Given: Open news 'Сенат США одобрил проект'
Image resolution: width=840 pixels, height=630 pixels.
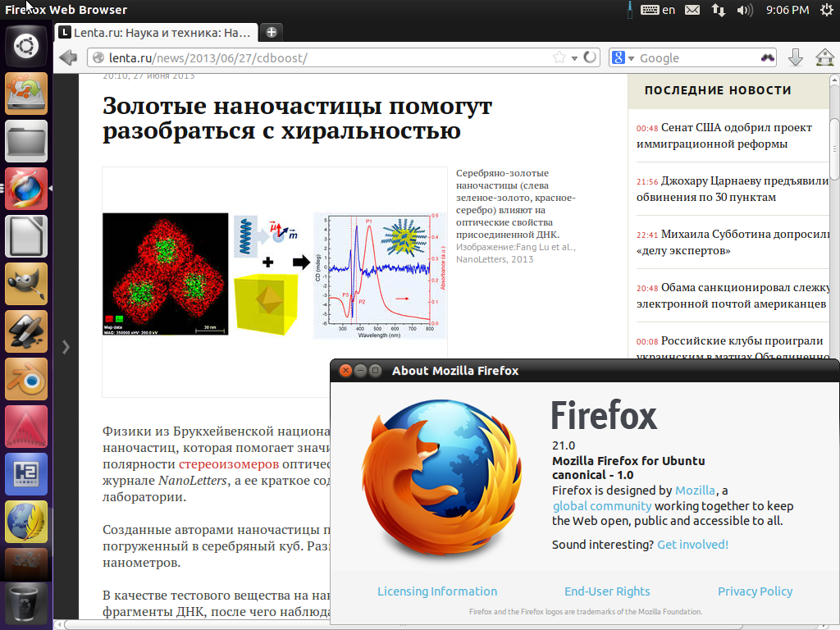Looking at the screenshot, I should [724, 135].
